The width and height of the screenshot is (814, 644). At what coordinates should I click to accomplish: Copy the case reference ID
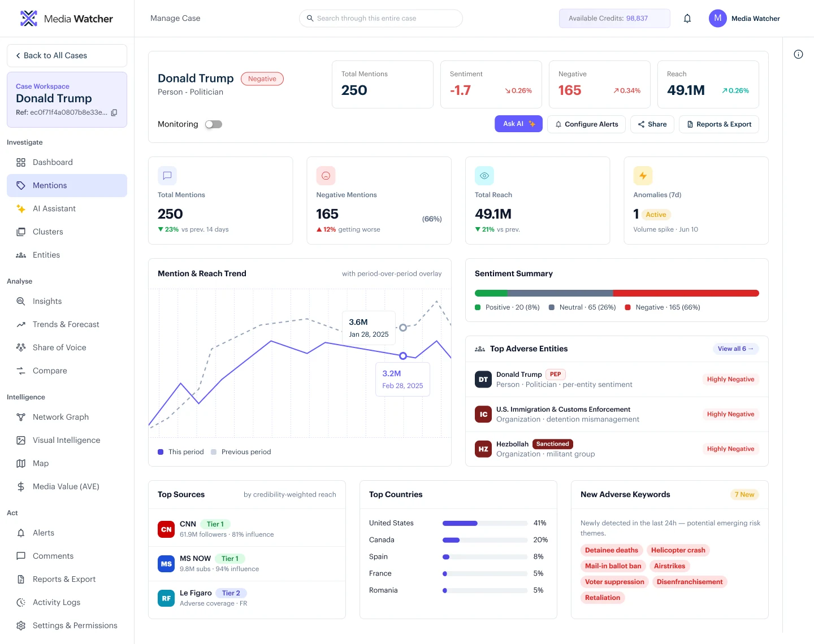click(114, 112)
